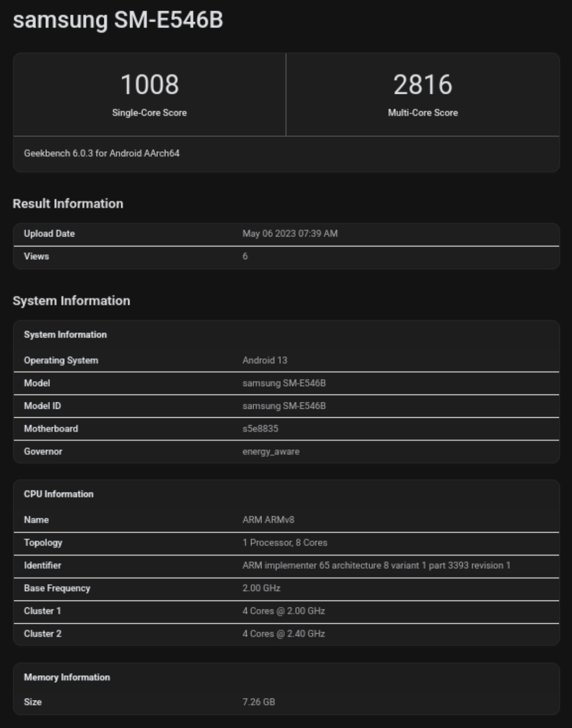This screenshot has width=572, height=728.
Task: Click the memory size 7.26 GB value
Action: (258, 702)
